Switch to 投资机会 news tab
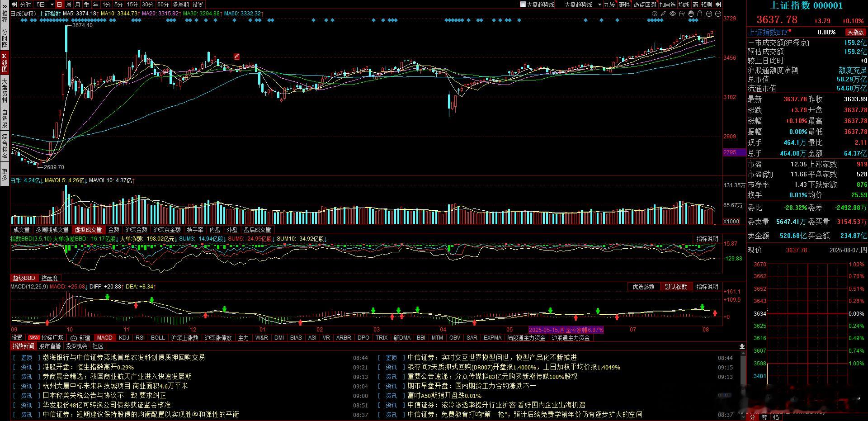 (x=76, y=346)
